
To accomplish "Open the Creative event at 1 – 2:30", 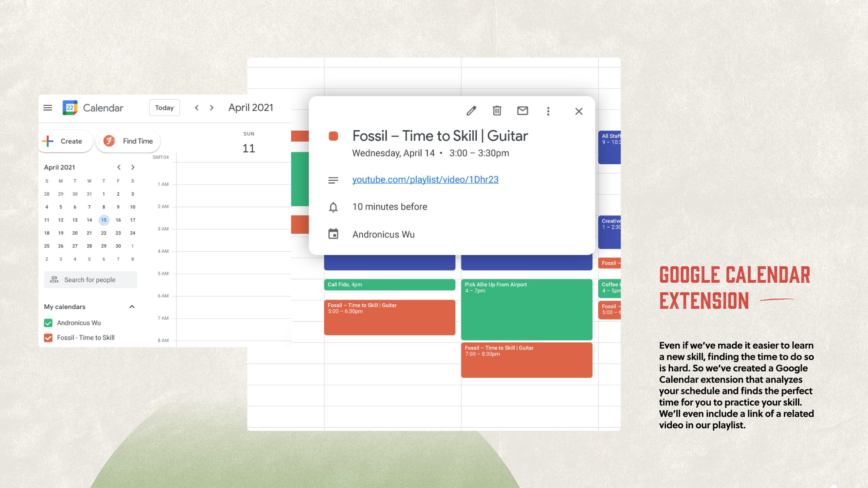I will point(610,232).
